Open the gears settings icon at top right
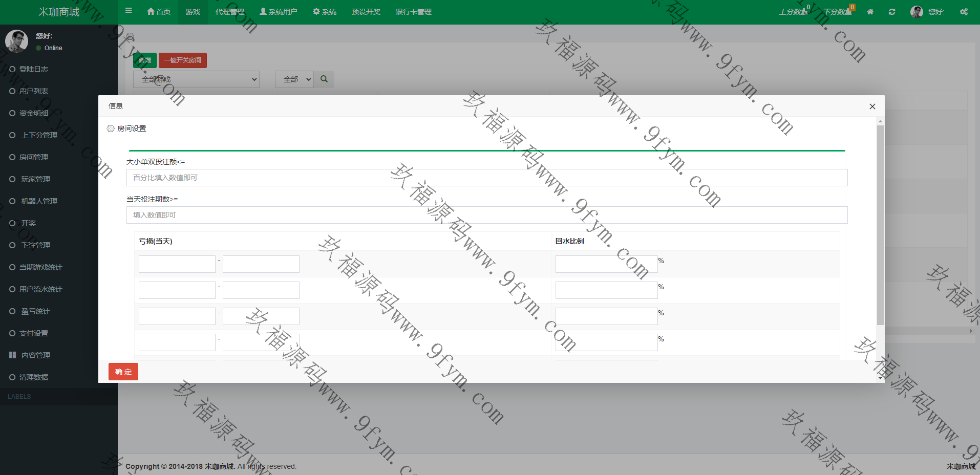The width and height of the screenshot is (980, 475). point(964,12)
